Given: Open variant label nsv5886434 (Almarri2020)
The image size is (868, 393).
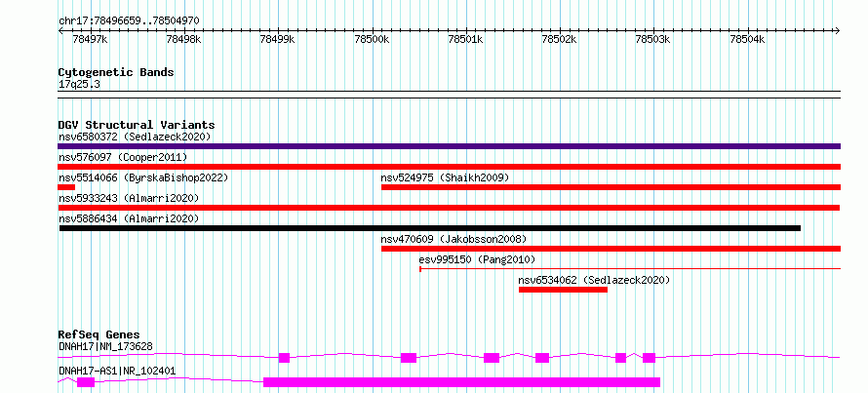Looking at the screenshot, I should (x=129, y=218).
